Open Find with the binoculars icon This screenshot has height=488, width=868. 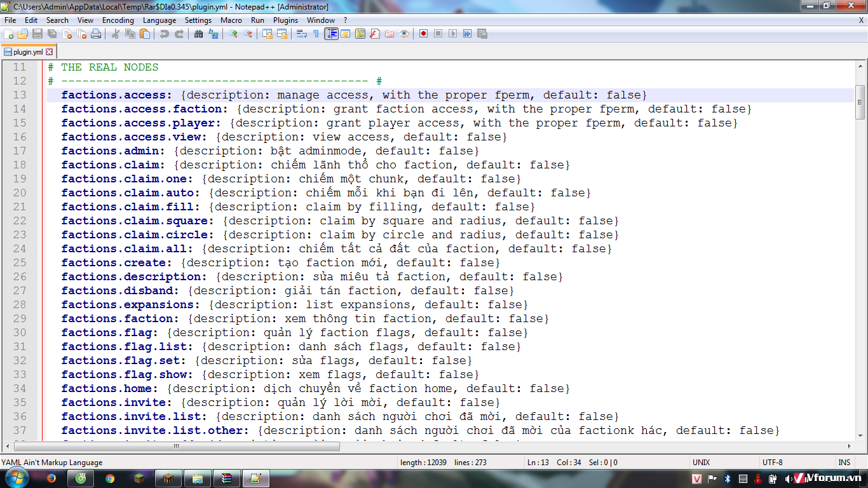199,34
